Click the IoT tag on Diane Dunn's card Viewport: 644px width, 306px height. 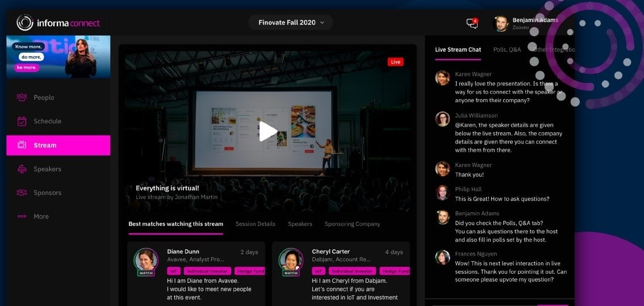174,271
